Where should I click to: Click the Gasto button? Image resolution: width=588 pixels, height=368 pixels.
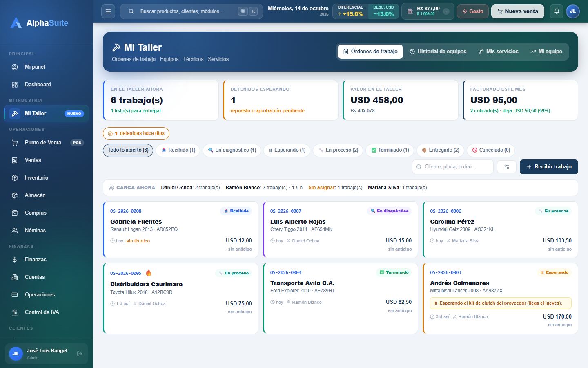pyautogui.click(x=473, y=11)
